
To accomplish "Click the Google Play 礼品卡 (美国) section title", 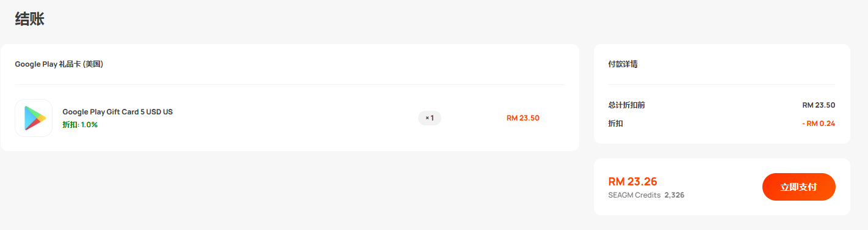I will (x=59, y=64).
